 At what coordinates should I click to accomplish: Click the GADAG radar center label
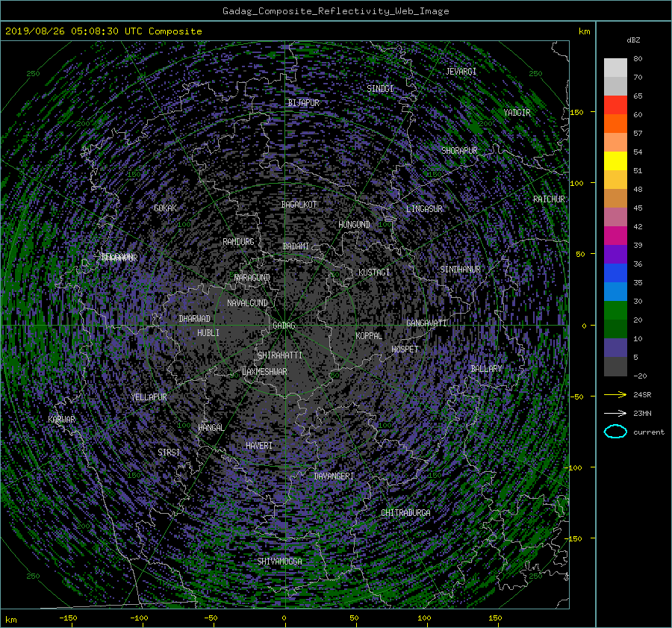[284, 326]
